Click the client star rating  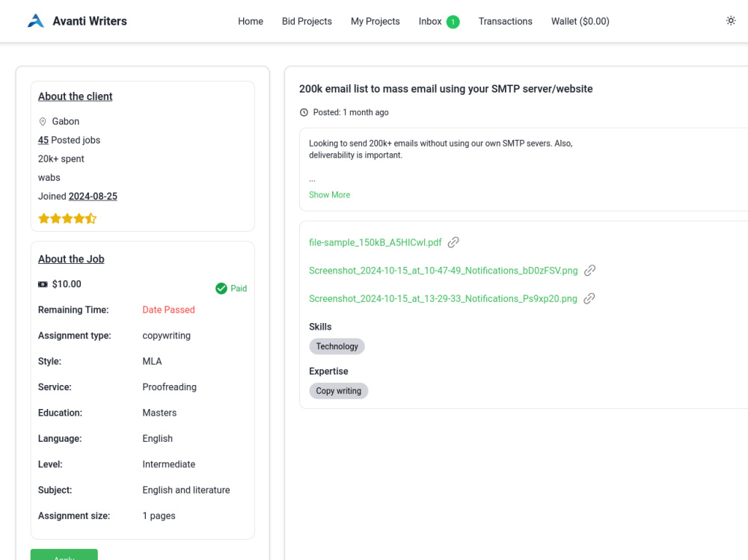67,218
